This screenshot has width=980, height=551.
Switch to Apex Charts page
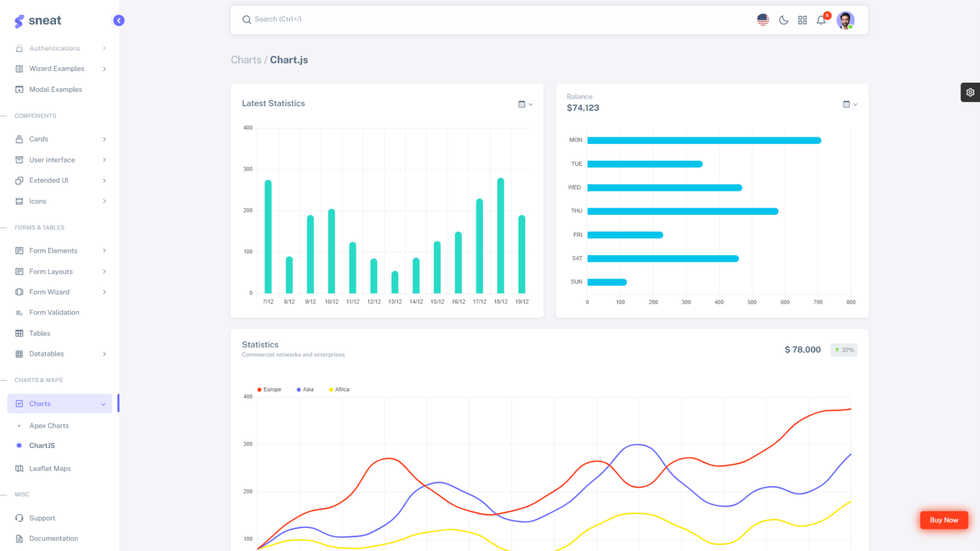[49, 425]
